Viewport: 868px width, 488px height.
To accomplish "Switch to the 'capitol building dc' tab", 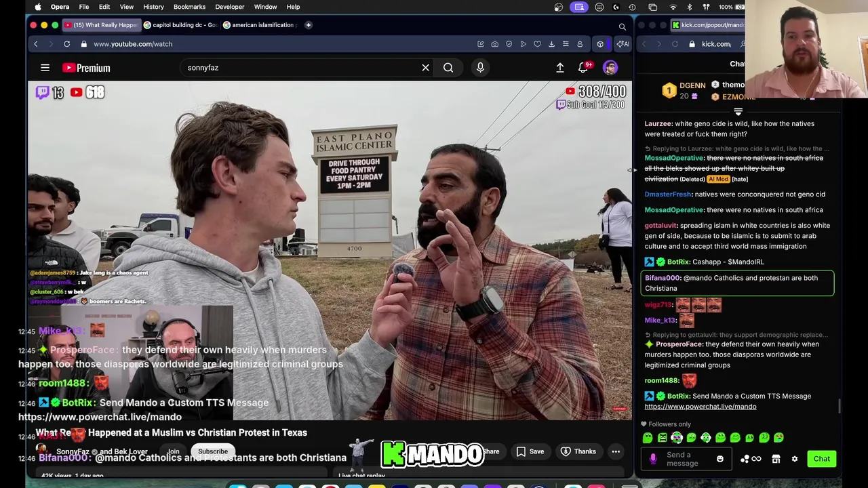I will point(180,25).
